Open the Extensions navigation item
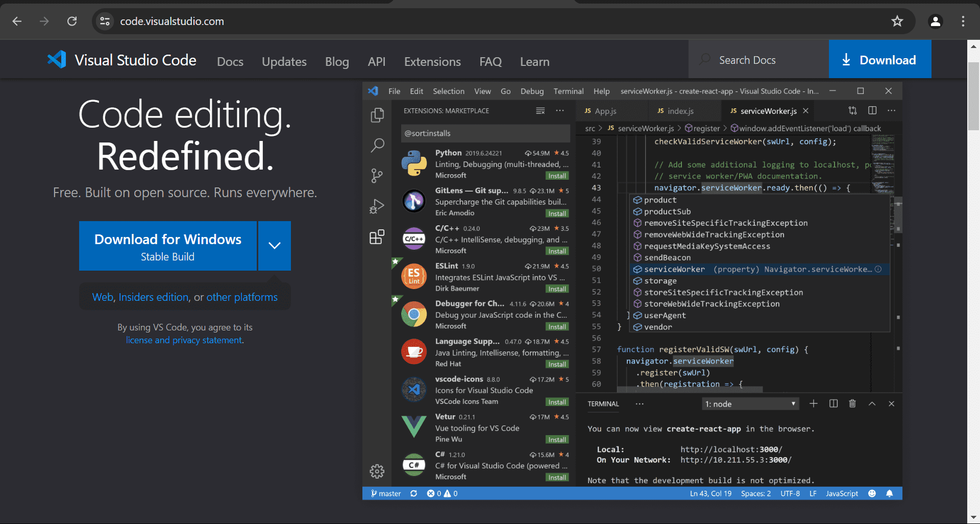The height and width of the screenshot is (524, 980). [x=432, y=62]
